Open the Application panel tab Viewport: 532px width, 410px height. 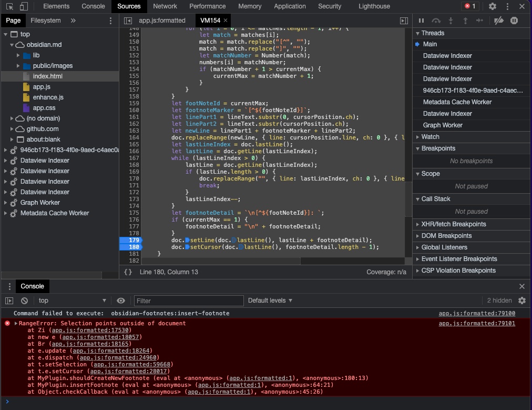click(x=290, y=6)
